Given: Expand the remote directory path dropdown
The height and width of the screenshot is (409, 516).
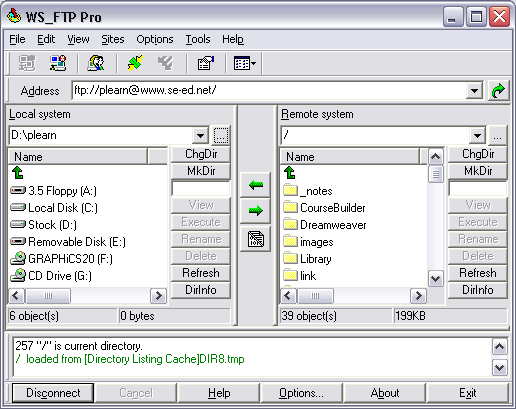Looking at the screenshot, I should pyautogui.click(x=477, y=135).
